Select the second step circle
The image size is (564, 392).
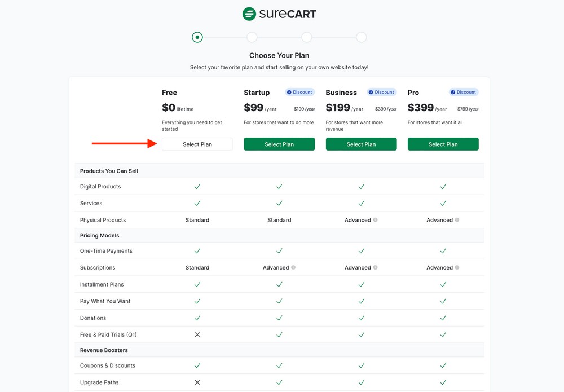coord(252,37)
